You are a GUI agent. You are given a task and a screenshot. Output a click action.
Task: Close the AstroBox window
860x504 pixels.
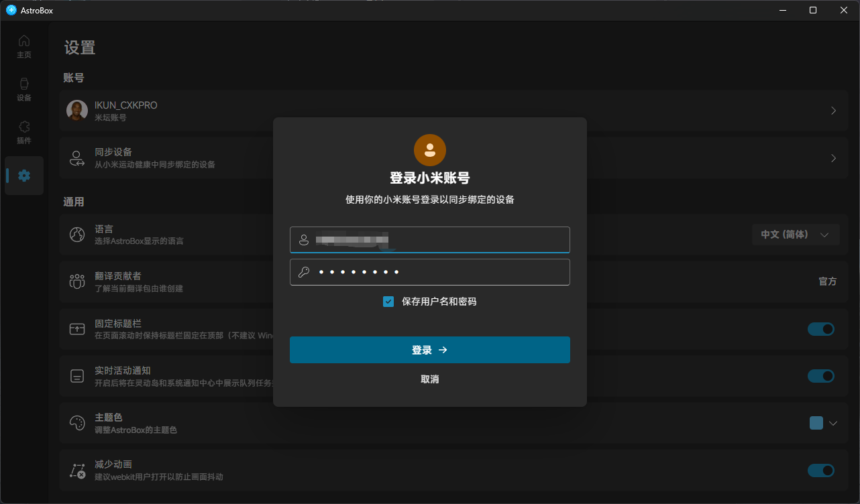pyautogui.click(x=844, y=10)
